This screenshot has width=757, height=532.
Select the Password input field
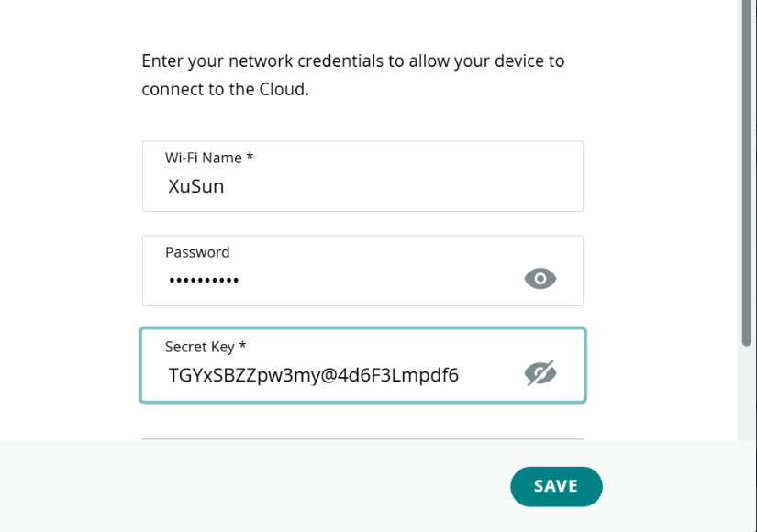(362, 271)
